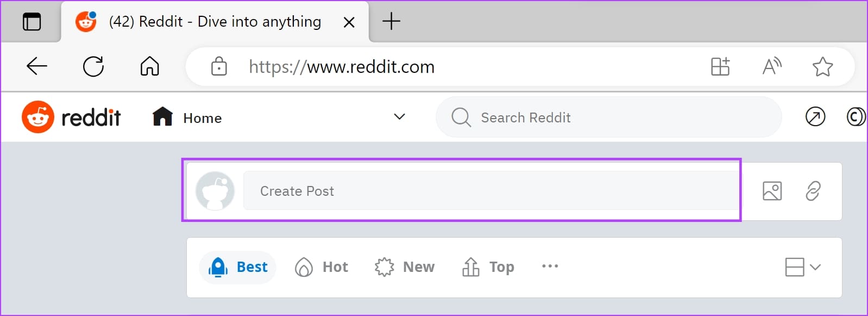The image size is (868, 316).
Task: Sort feed by Hot
Action: point(322,267)
